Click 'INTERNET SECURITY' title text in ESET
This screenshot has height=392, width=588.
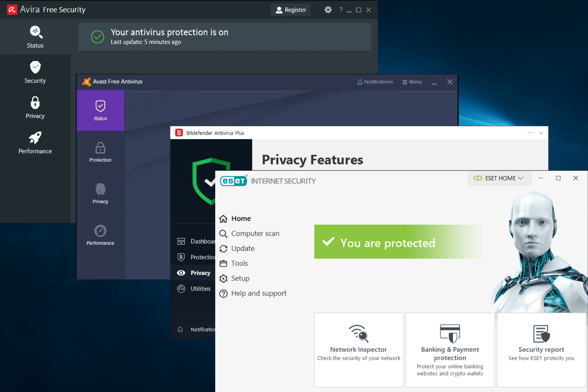pos(283,181)
